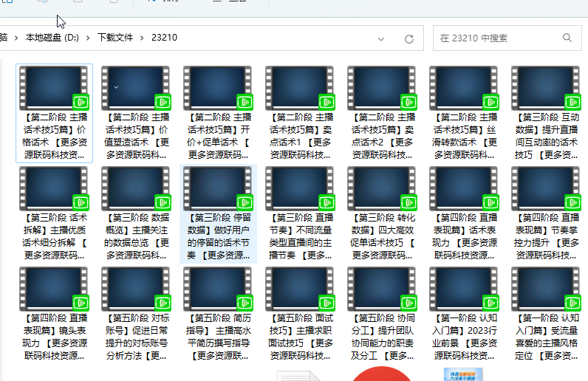Select the 主播求职面试技巧 video file
The image size is (588, 381).
click(x=300, y=315)
